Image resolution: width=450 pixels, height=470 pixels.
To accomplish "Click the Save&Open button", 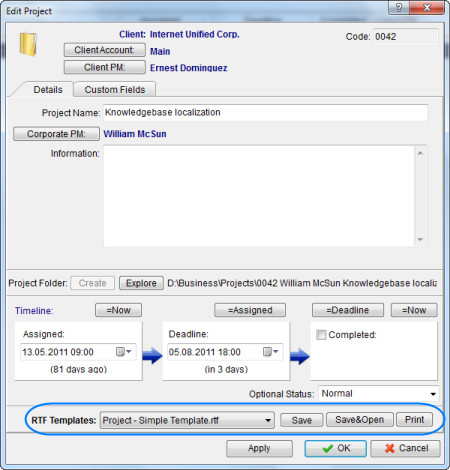I will coord(360,420).
